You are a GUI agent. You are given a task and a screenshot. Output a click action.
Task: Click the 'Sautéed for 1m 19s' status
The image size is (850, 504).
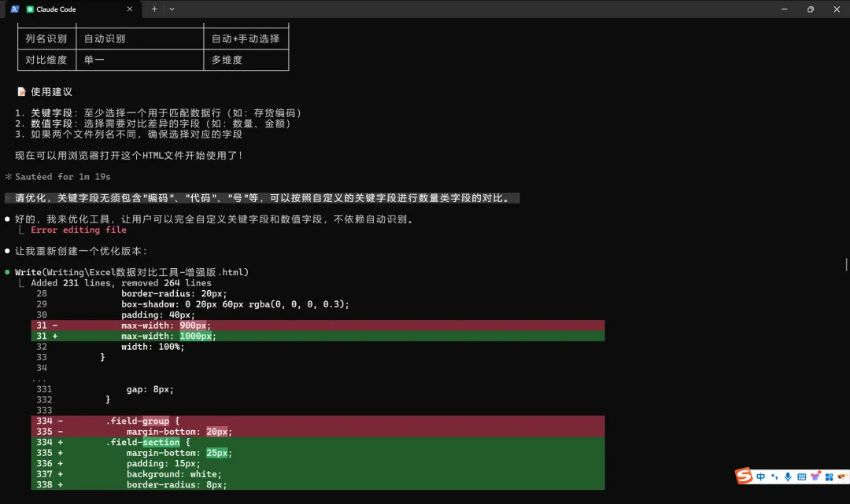pos(62,177)
